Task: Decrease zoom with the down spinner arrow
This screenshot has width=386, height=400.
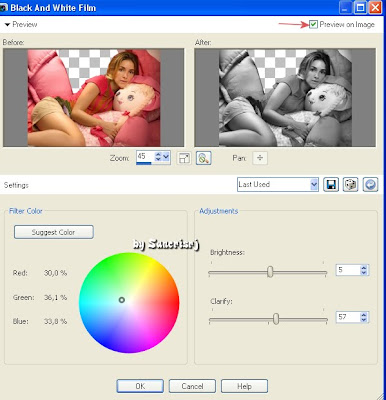Action: pyautogui.click(x=158, y=160)
